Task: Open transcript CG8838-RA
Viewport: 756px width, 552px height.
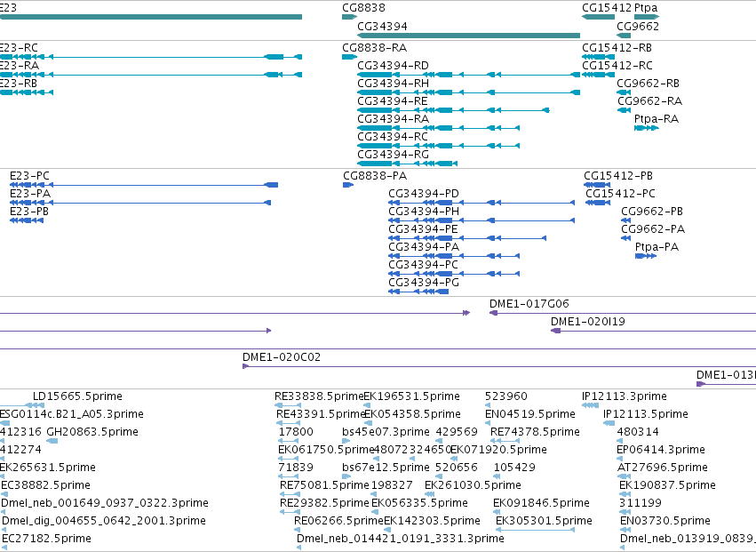Action: 374,48
